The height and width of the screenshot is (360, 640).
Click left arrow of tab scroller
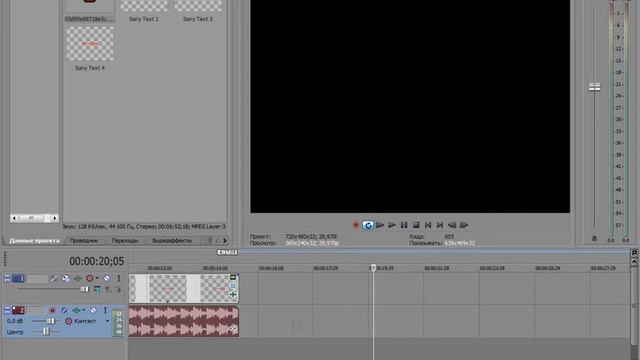point(217,240)
